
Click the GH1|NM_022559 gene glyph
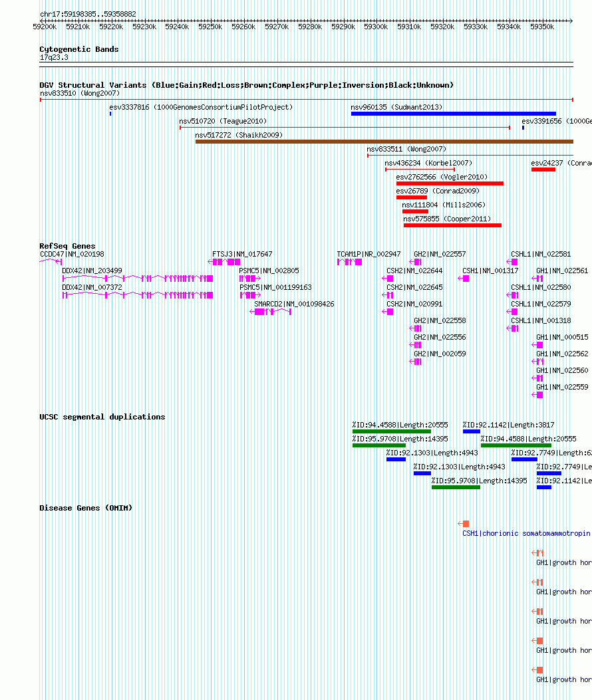(537, 395)
